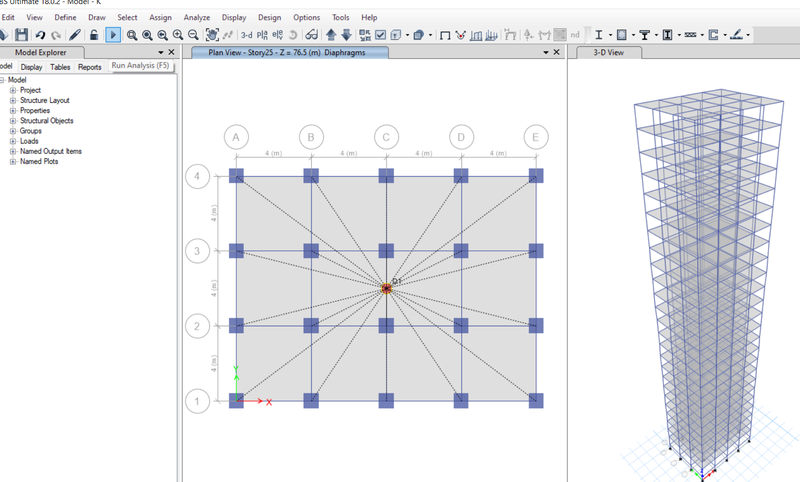Activate the Plan View Story25 tab
The width and height of the screenshot is (800, 482).
(289, 53)
